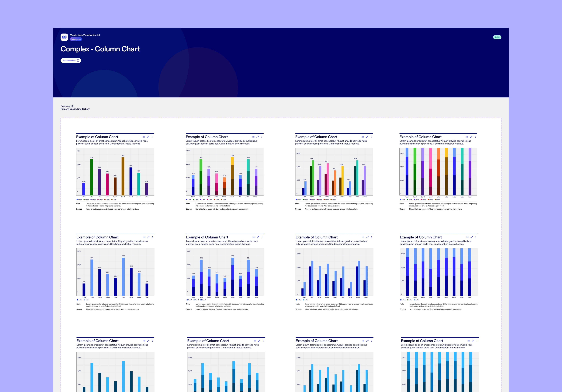This screenshot has width=562, height=392.
Task: Open the kebab menu on the cyan 100% stacked chart
Action: 477,341
